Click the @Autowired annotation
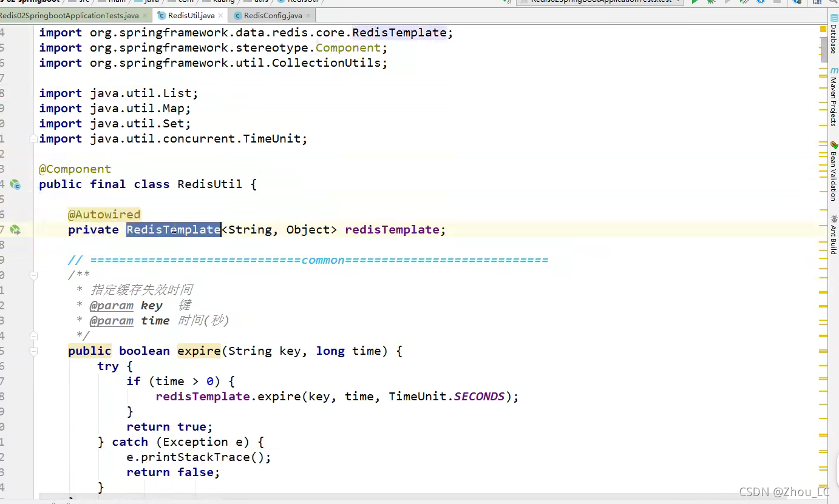 104,215
